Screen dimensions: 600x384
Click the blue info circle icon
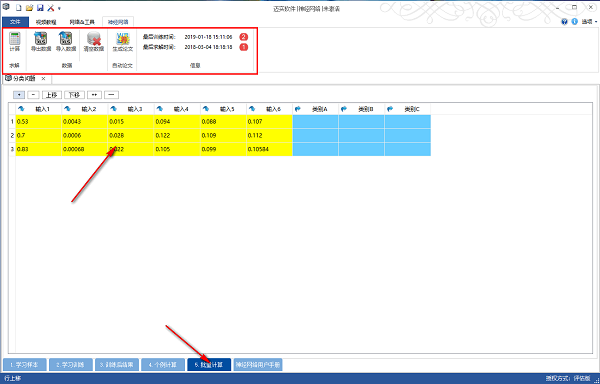pyautogui.click(x=574, y=22)
